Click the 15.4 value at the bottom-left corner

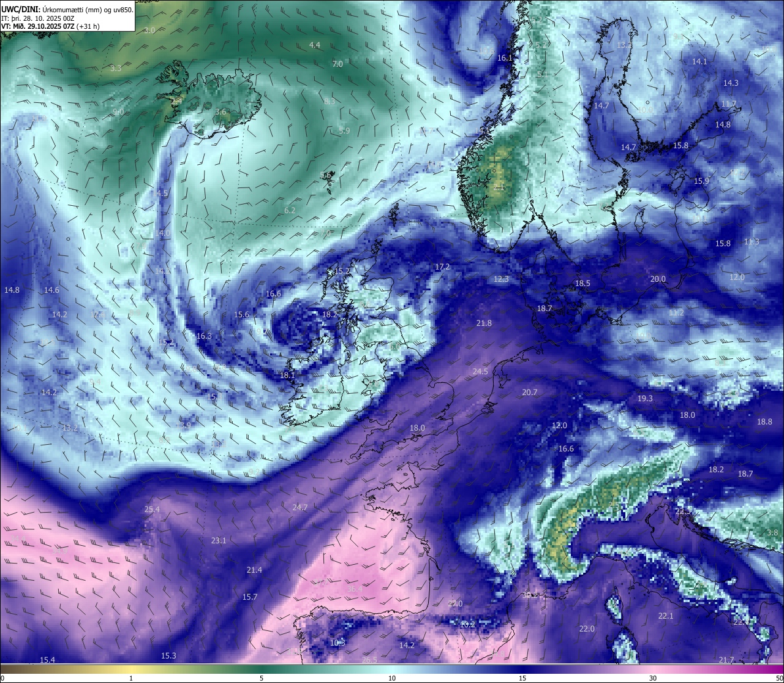pyautogui.click(x=47, y=660)
